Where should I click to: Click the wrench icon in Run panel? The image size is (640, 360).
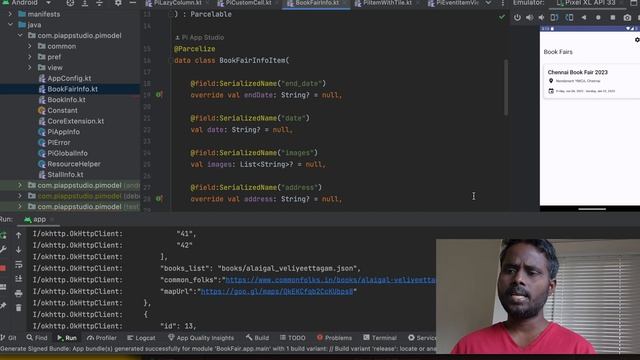(3, 249)
